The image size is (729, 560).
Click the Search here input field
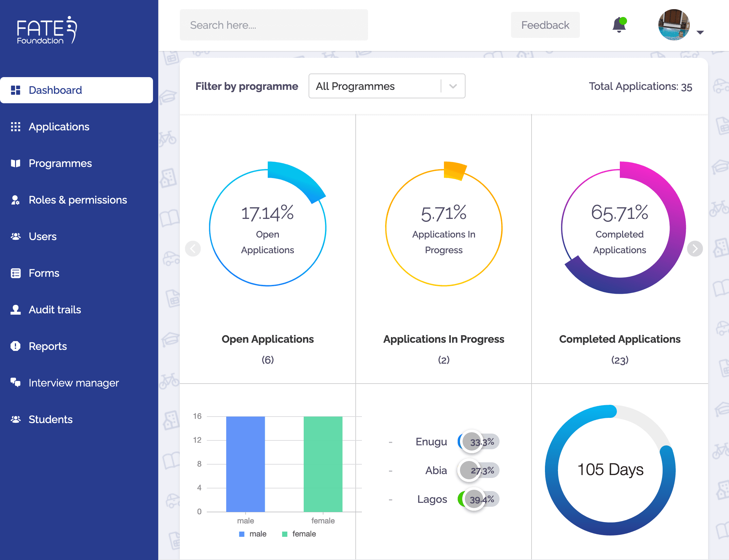tap(274, 25)
